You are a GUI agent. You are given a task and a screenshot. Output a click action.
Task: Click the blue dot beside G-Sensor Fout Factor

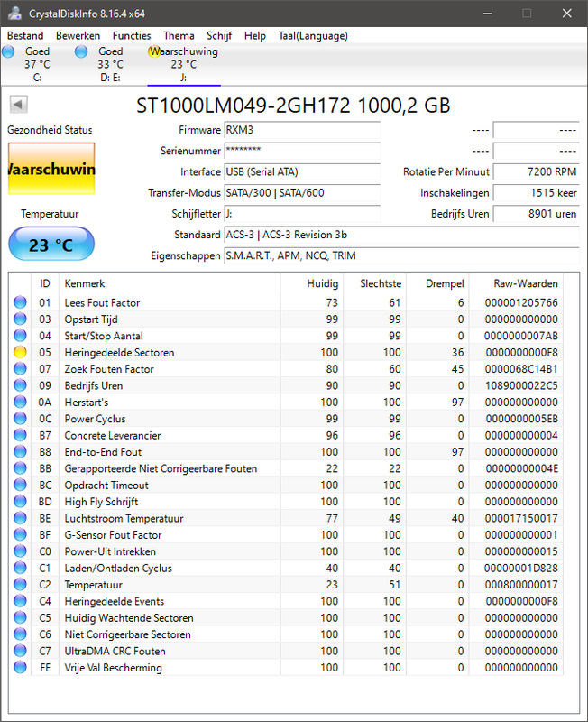pyautogui.click(x=20, y=534)
